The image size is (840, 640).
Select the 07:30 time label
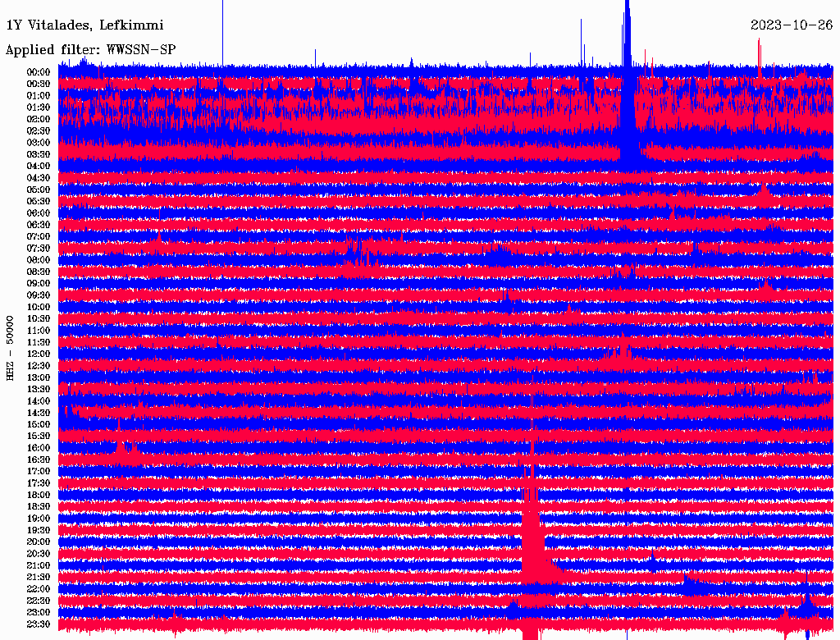click(x=39, y=248)
